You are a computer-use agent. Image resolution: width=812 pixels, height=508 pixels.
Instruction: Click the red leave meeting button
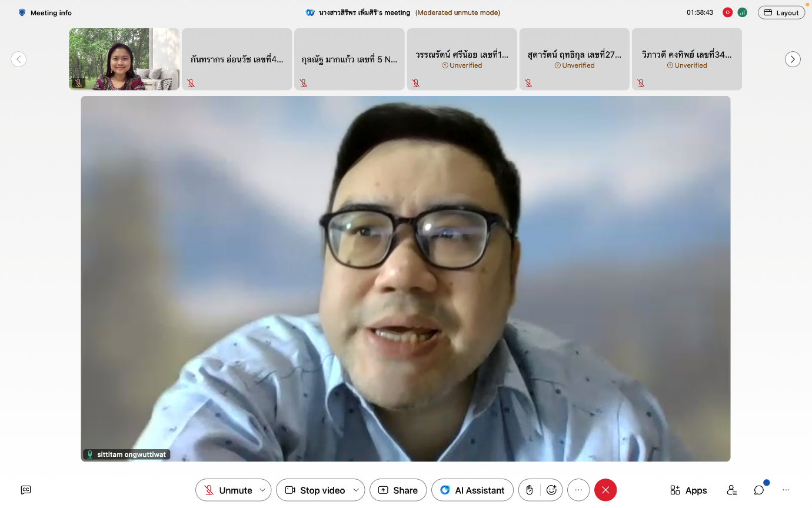click(x=605, y=490)
